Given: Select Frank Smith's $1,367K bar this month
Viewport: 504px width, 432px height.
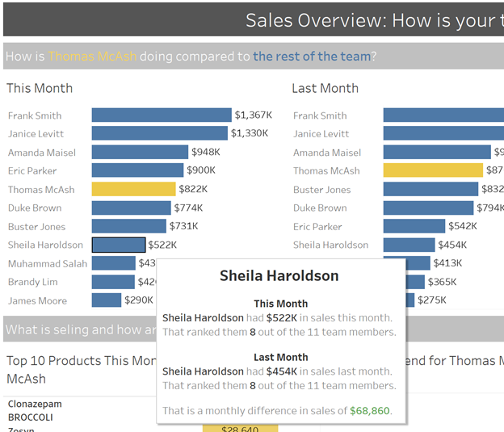Looking at the screenshot, I should (162, 115).
